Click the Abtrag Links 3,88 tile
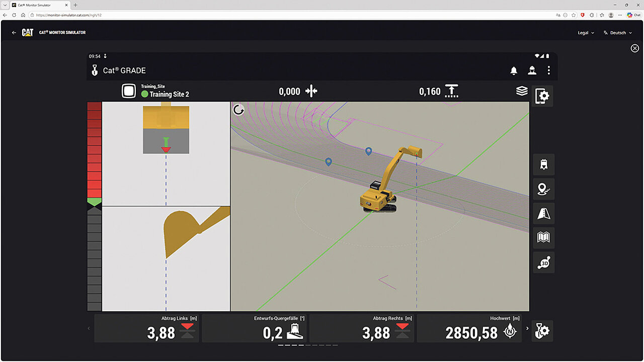 pos(147,328)
